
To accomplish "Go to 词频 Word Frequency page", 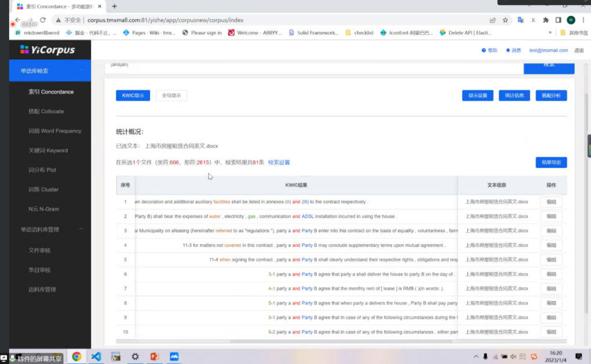I will click(55, 131).
